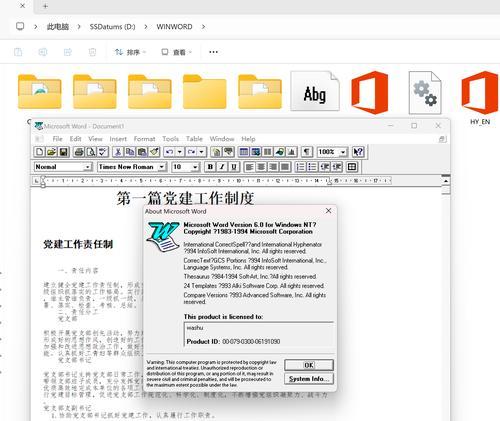500x421 pixels.
Task: Undo the last action in Word
Action: (x=170, y=152)
